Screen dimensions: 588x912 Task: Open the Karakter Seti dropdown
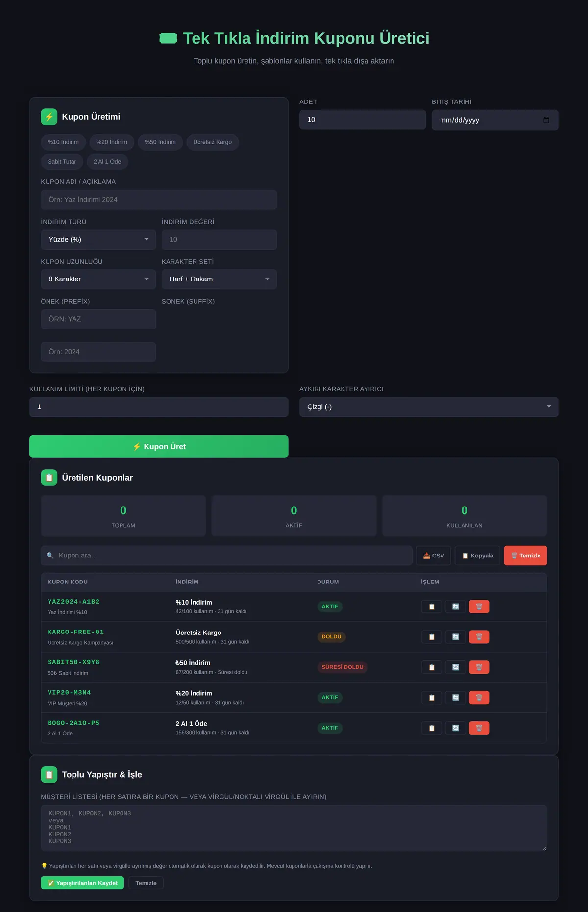pyautogui.click(x=219, y=279)
